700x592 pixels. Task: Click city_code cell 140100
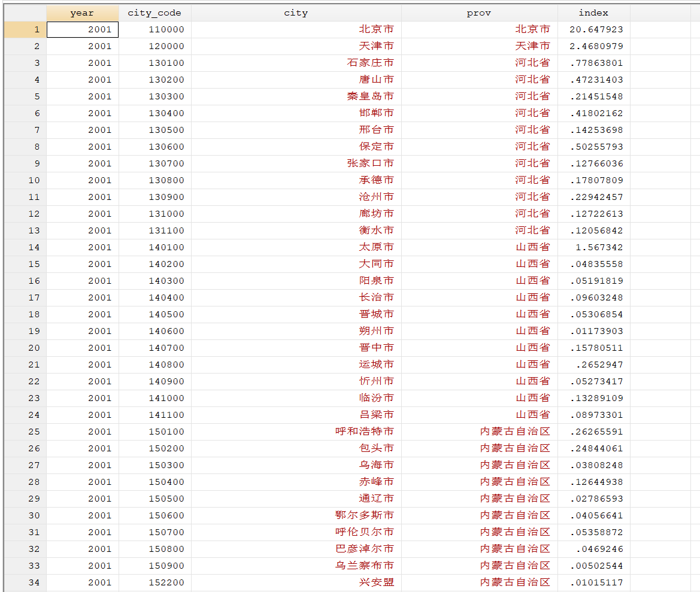point(155,247)
